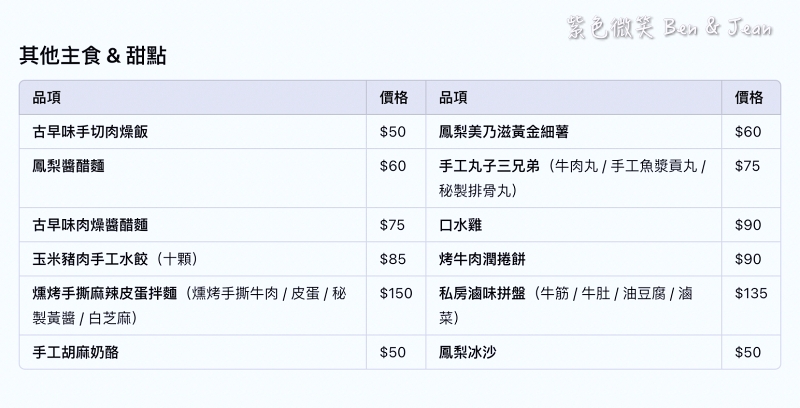Viewport: 800px width, 408px height.
Task: Click the price of 古早味手切肉燥飯
Action: point(393,131)
